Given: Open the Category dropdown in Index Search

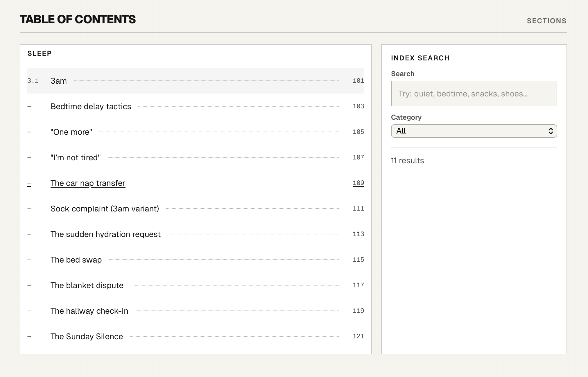Looking at the screenshot, I should [x=474, y=131].
